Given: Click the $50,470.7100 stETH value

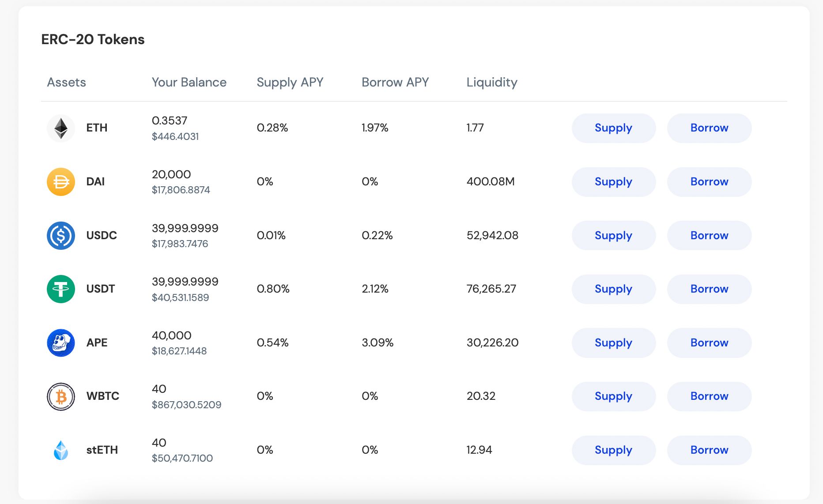Looking at the screenshot, I should point(182,459).
